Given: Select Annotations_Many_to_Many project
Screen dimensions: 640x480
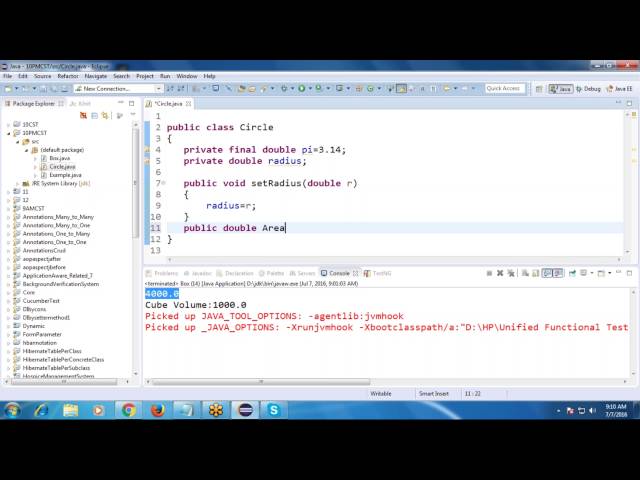Looking at the screenshot, I should 58,217.
